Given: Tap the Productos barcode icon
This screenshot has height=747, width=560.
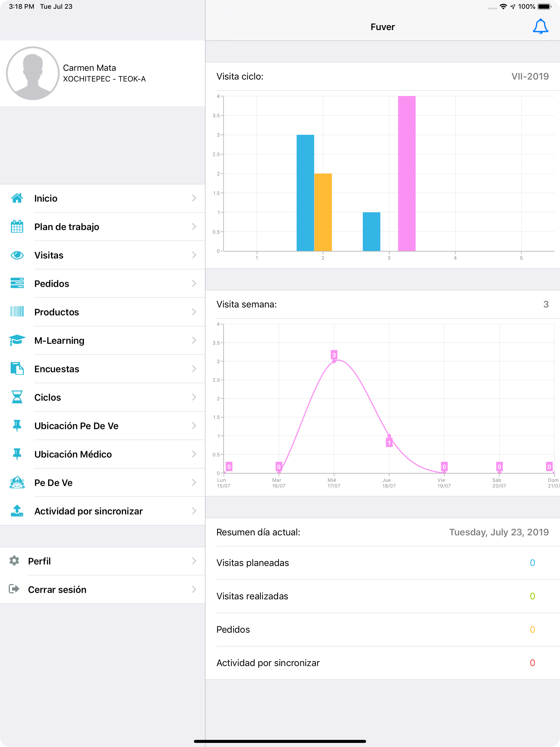Looking at the screenshot, I should click(17, 312).
